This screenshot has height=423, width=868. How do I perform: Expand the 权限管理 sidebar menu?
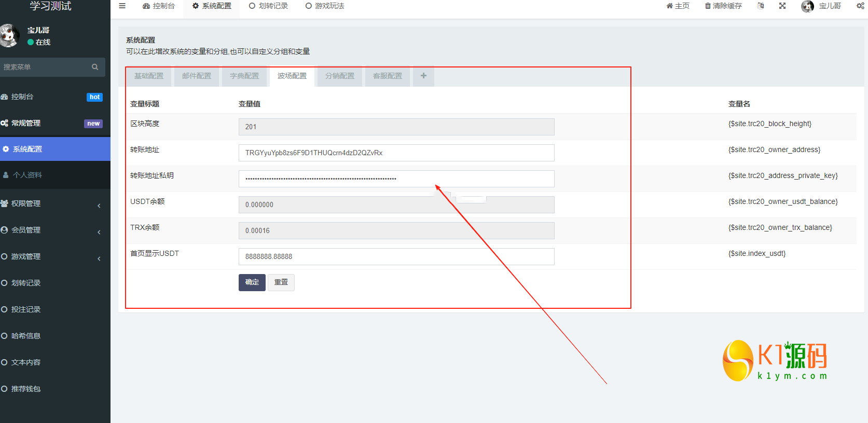(55, 204)
